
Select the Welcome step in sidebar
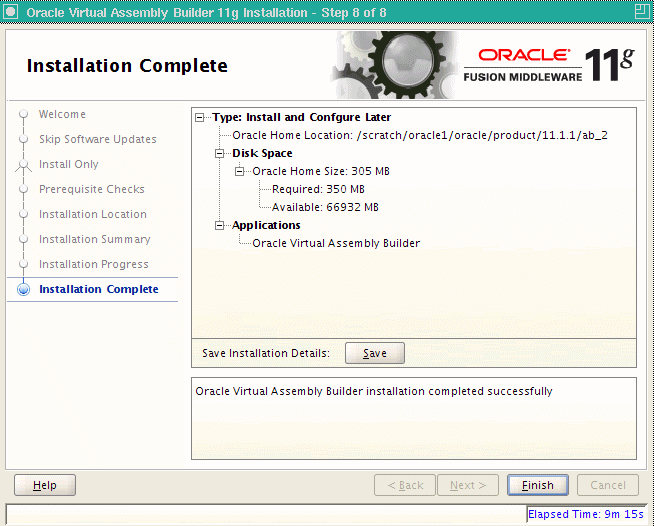pos(62,114)
